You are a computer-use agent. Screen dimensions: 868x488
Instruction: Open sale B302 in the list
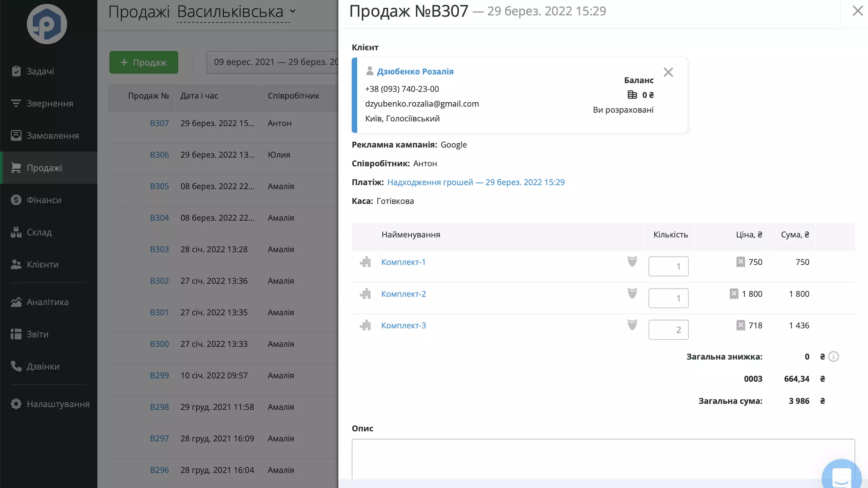point(159,281)
